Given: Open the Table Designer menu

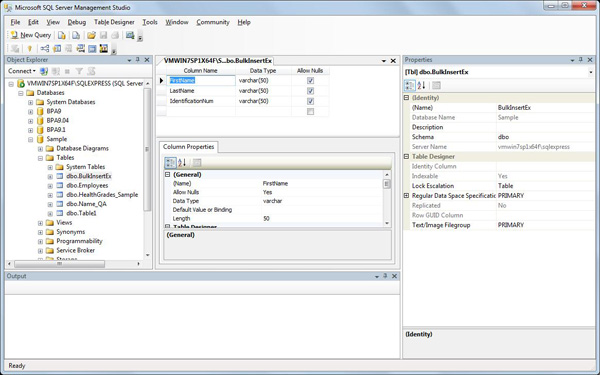Looking at the screenshot, I should point(114,22).
